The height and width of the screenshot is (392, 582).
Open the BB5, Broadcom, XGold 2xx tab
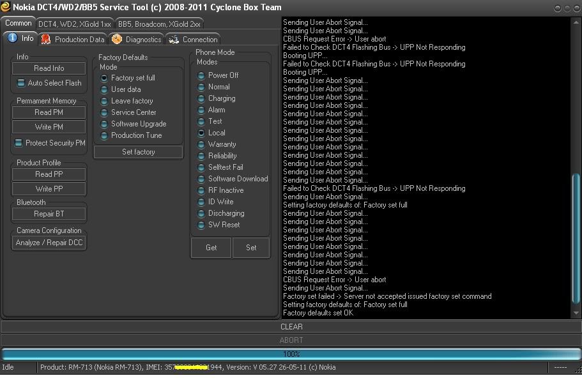tap(158, 24)
